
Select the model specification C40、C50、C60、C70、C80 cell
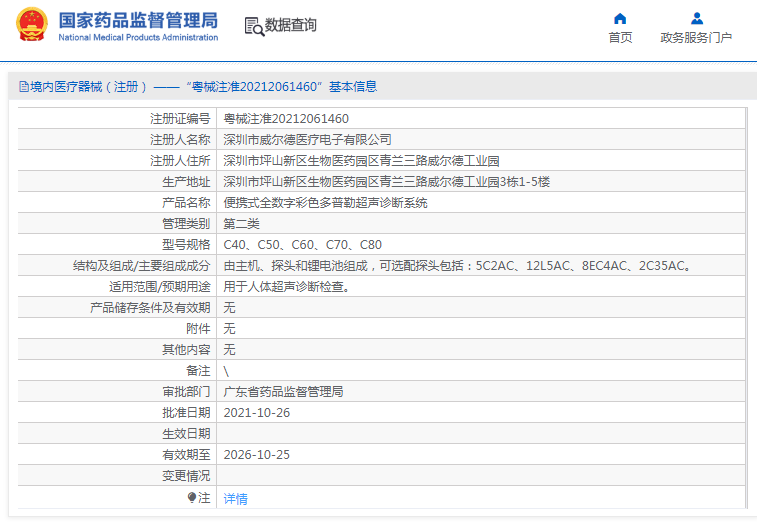(302, 245)
